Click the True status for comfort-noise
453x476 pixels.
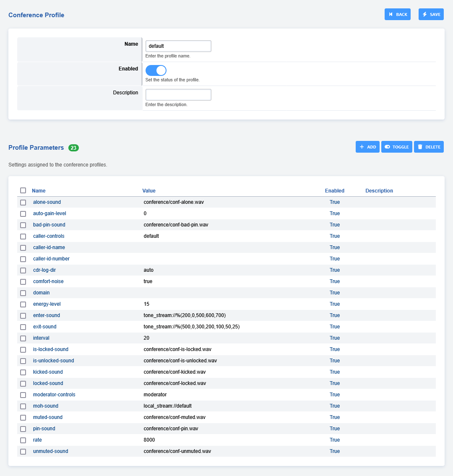(x=335, y=281)
